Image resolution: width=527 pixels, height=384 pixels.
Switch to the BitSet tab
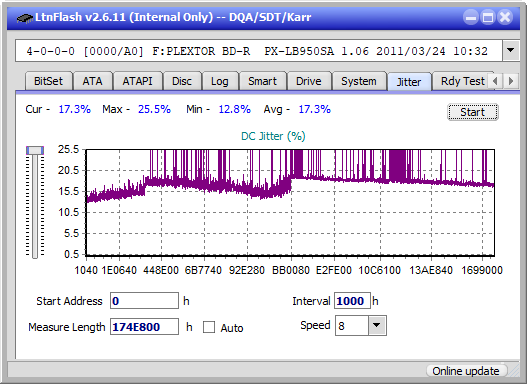(x=48, y=81)
